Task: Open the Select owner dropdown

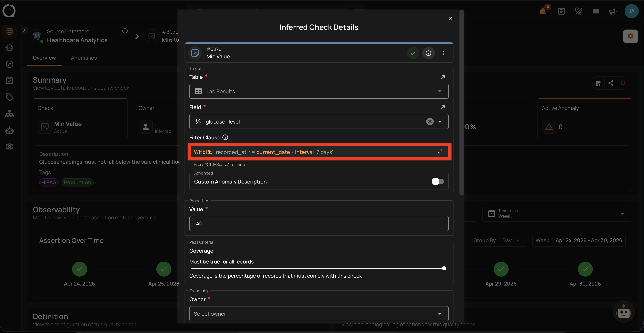Action: point(319,314)
